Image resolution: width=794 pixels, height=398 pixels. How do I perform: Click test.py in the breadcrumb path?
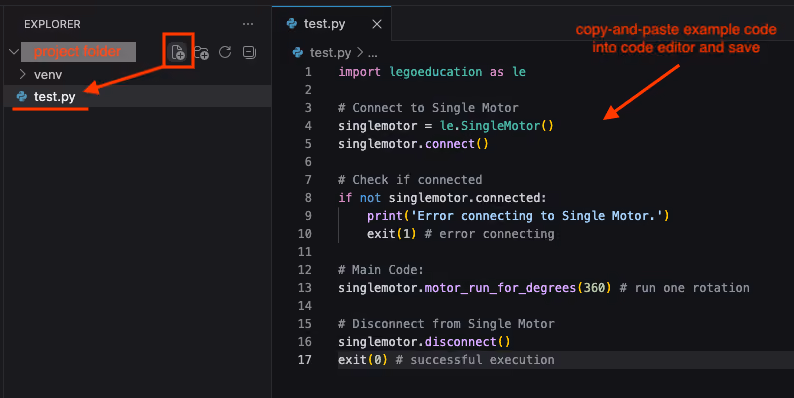(330, 53)
